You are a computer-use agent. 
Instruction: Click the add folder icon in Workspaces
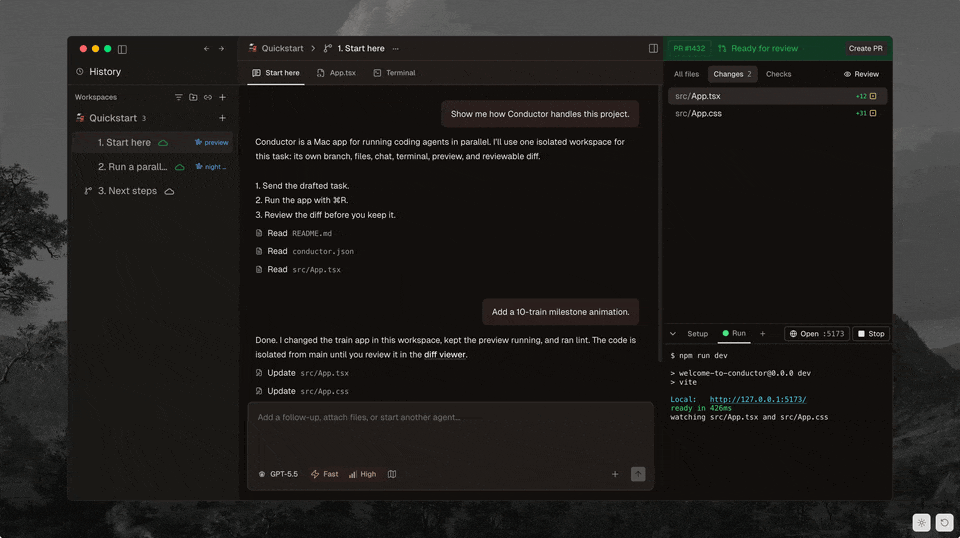[193, 97]
